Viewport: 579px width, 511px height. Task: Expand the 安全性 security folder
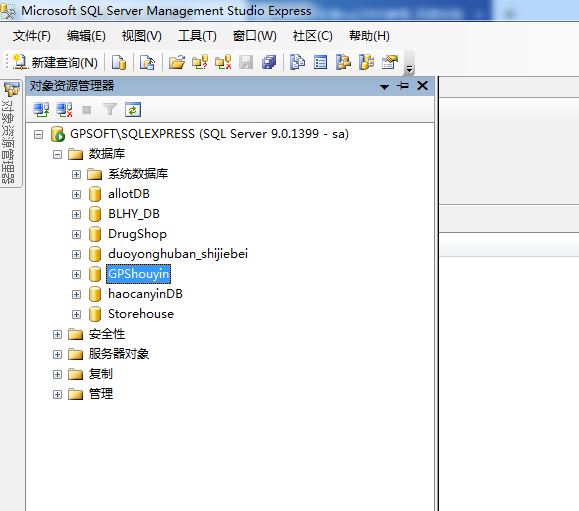[x=57, y=335]
